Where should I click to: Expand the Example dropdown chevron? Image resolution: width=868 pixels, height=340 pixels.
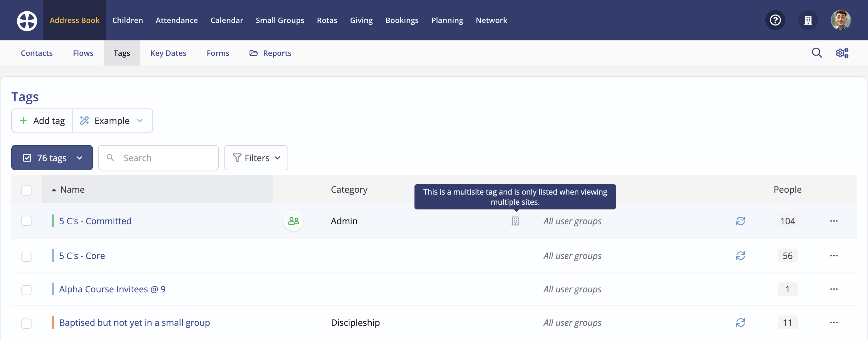click(x=140, y=121)
